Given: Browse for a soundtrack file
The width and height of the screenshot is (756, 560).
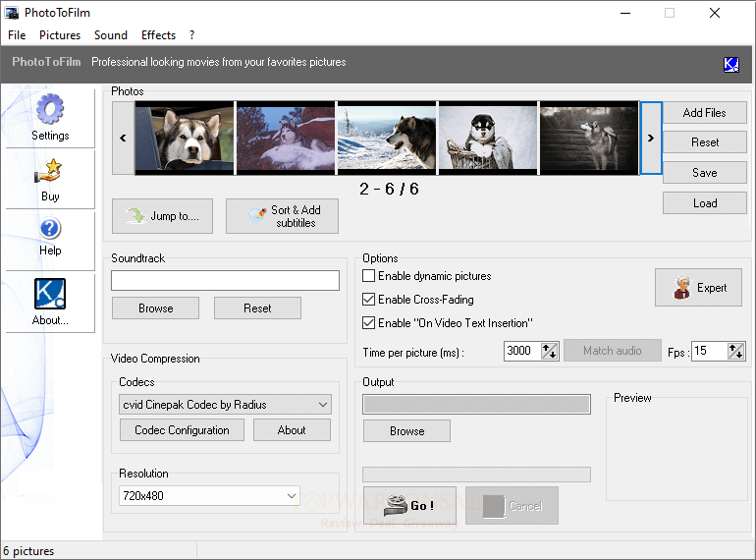Looking at the screenshot, I should [x=156, y=308].
